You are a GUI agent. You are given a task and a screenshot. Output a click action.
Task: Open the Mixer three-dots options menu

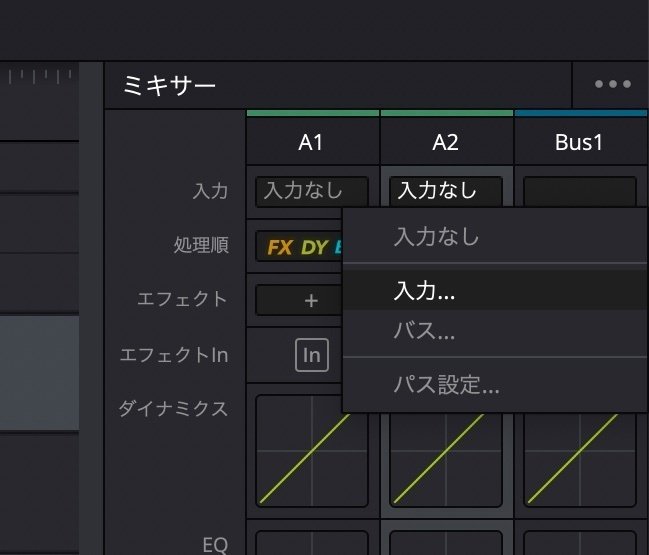click(x=612, y=85)
